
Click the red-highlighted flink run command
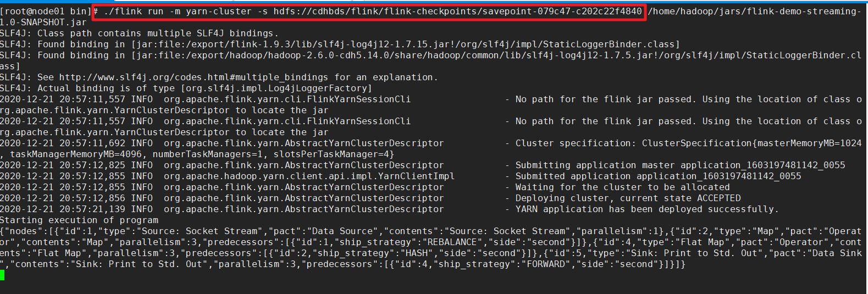point(369,12)
